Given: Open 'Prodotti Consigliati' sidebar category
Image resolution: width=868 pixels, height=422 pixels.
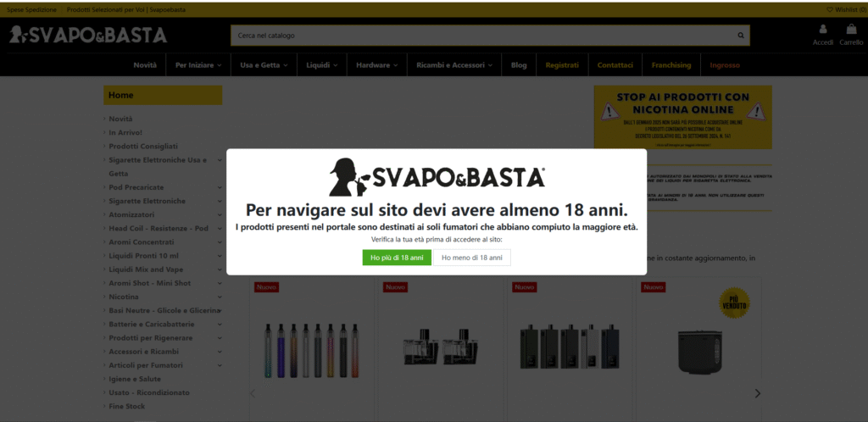Looking at the screenshot, I should coord(143,147).
